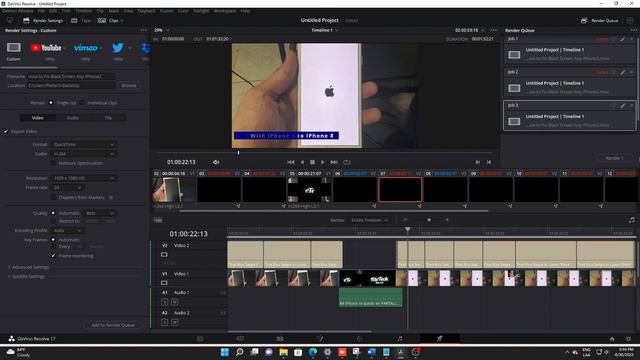
Task: Edit Job 3 with pencil icon
Action: pyautogui.click(x=622, y=106)
